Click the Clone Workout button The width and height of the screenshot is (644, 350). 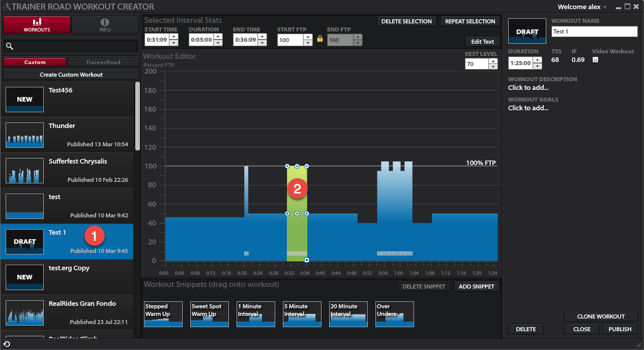(x=601, y=316)
